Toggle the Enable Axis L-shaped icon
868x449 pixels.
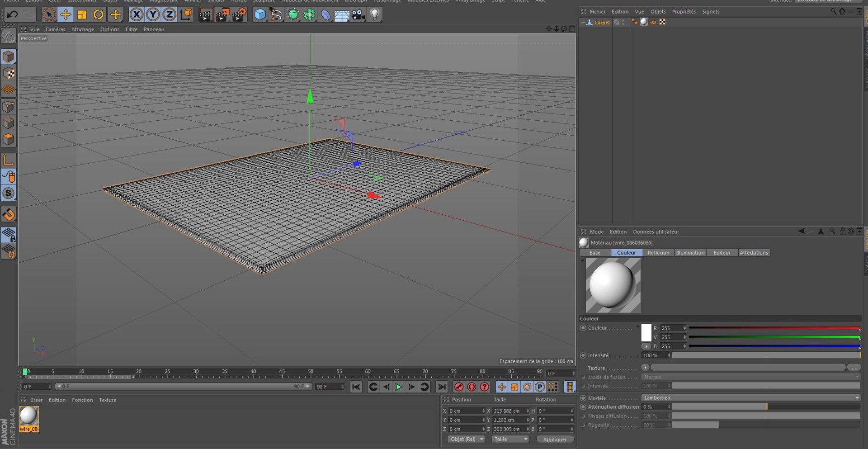pos(9,160)
